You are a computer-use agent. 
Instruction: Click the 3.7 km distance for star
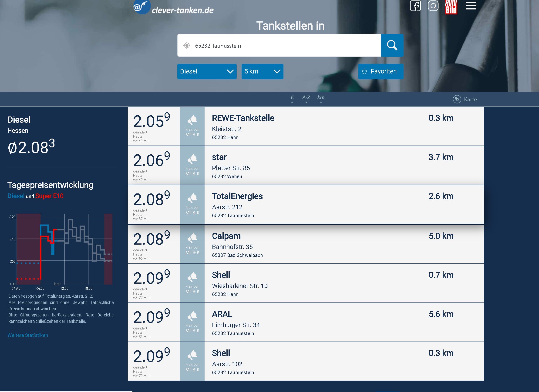tap(441, 157)
